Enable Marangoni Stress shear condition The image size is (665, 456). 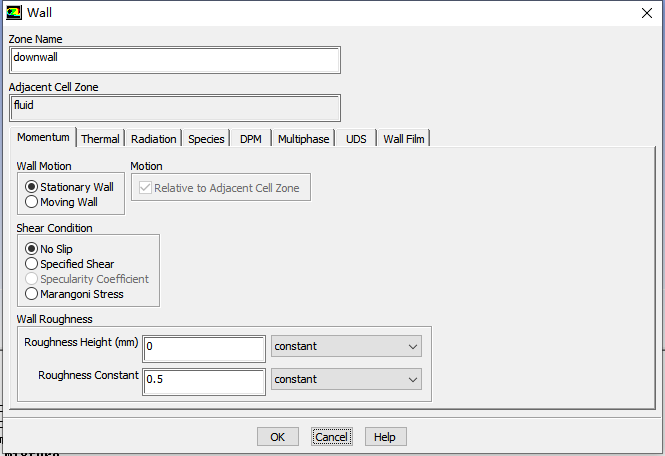(x=32, y=294)
